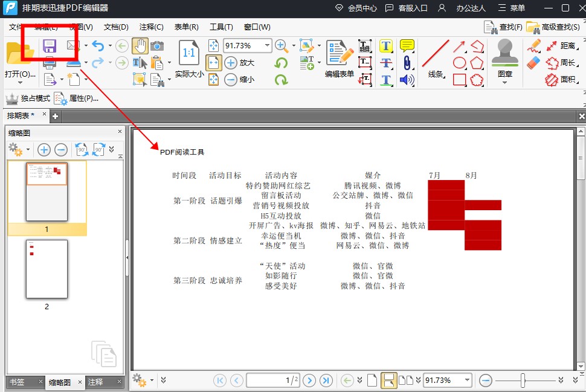The width and height of the screenshot is (586, 392).
Task: Enable single page layout in status bar
Action: coord(372,381)
